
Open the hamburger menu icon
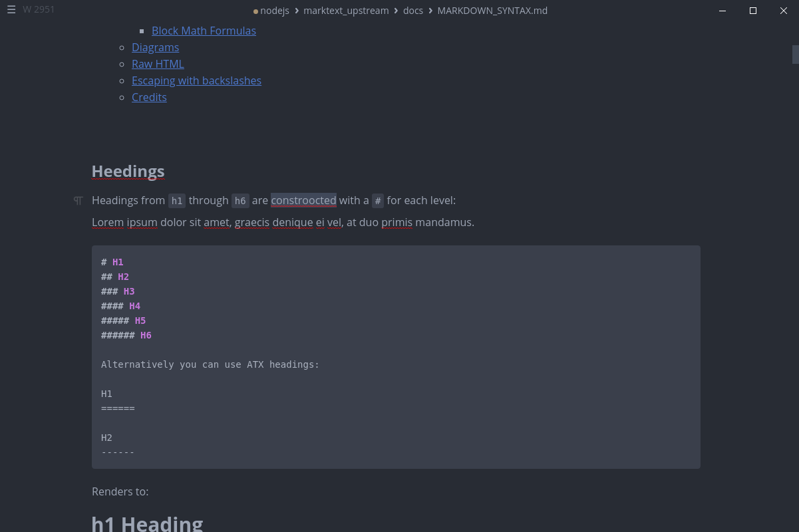point(11,10)
